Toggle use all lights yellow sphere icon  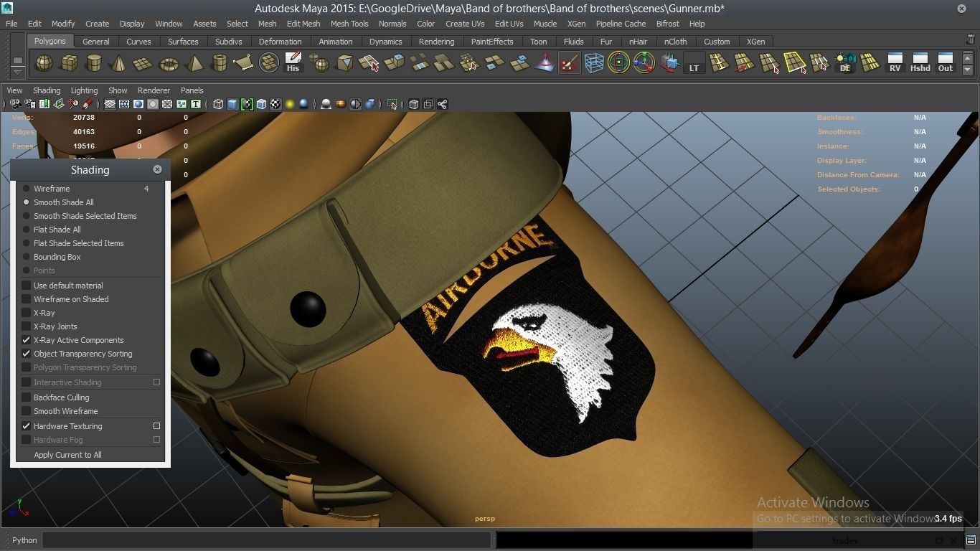pyautogui.click(x=290, y=105)
